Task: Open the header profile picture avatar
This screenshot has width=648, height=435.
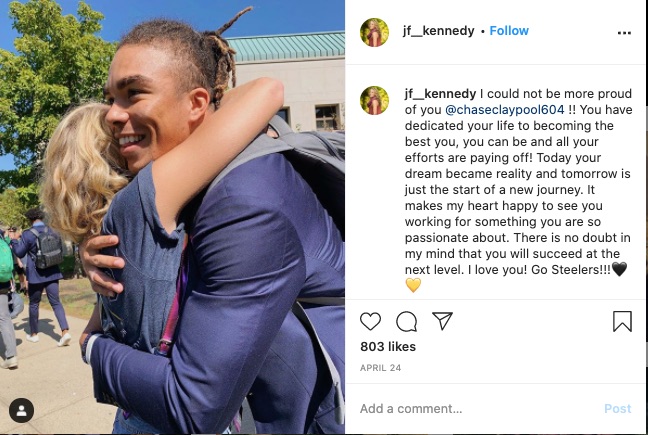Action: click(x=374, y=32)
